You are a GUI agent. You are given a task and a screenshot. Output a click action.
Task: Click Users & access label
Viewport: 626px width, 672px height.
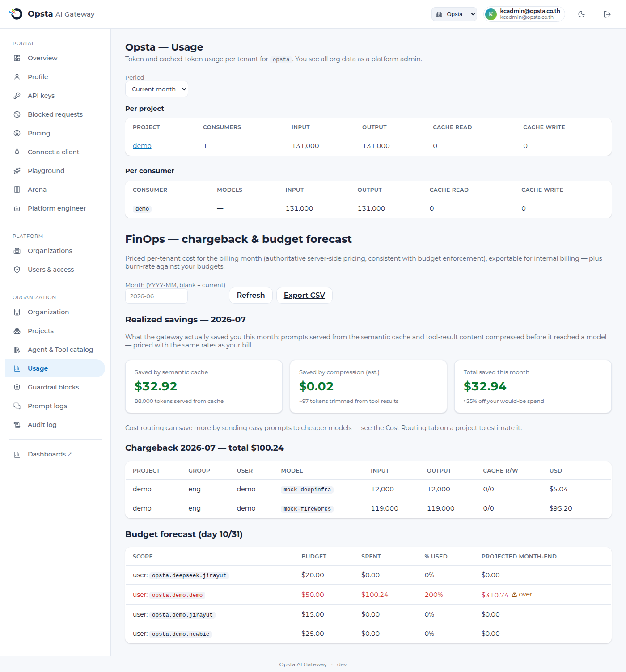coord(51,270)
